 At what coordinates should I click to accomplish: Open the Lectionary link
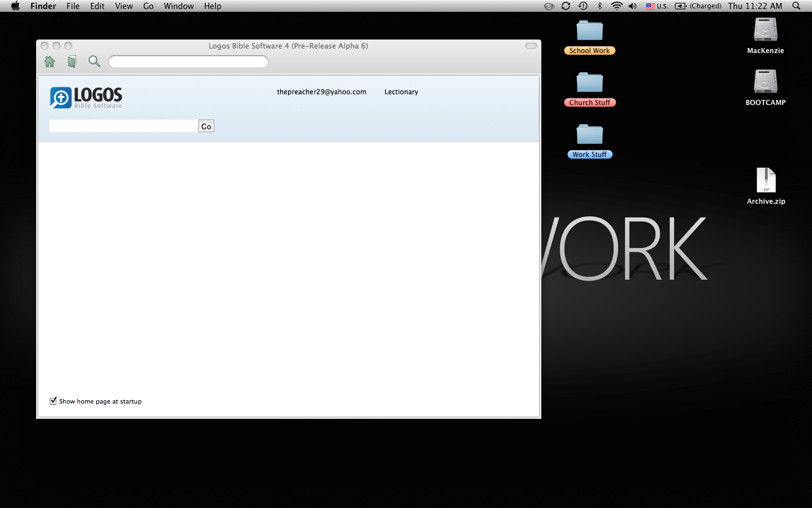401,91
